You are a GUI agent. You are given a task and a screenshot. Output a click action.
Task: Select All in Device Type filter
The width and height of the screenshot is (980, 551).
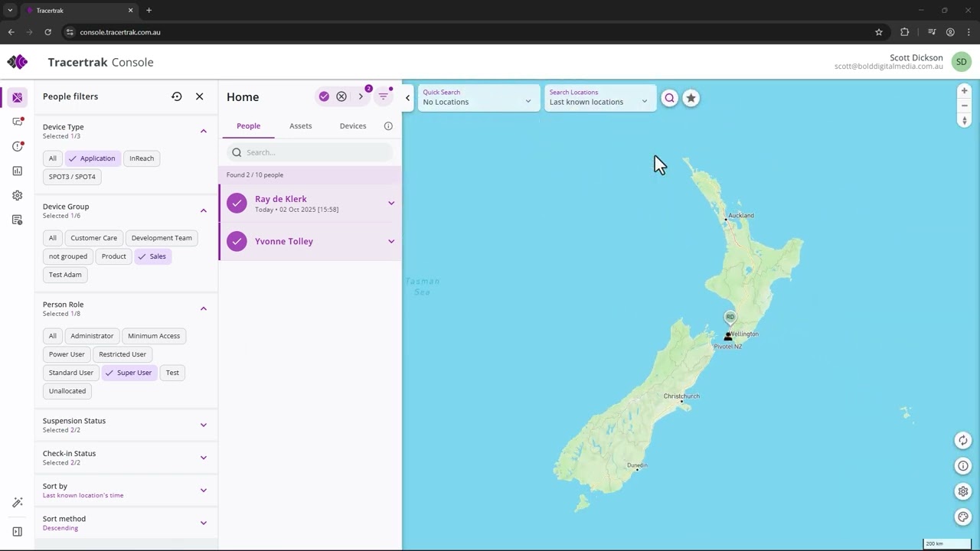point(52,158)
